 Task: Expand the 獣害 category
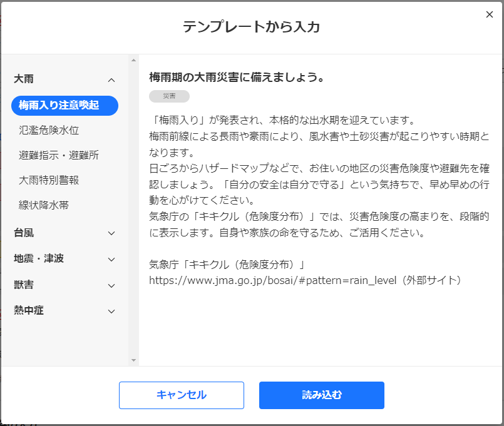(x=63, y=285)
